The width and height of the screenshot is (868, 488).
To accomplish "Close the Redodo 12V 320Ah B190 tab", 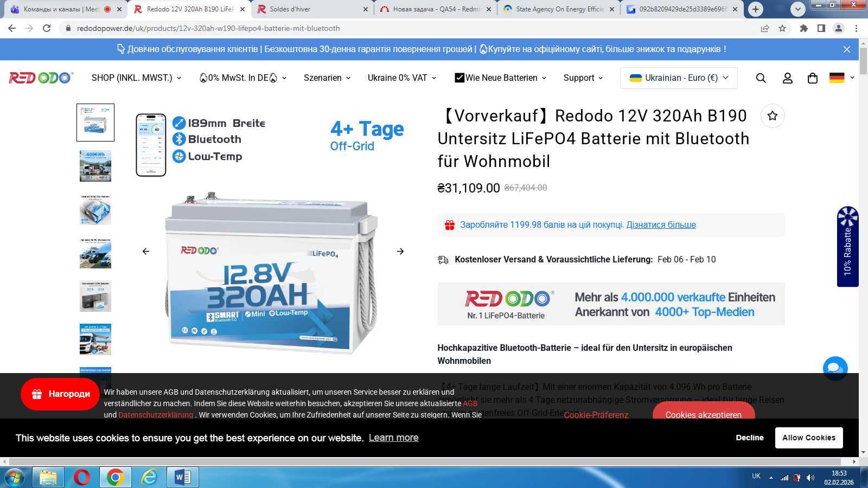I will click(242, 9).
